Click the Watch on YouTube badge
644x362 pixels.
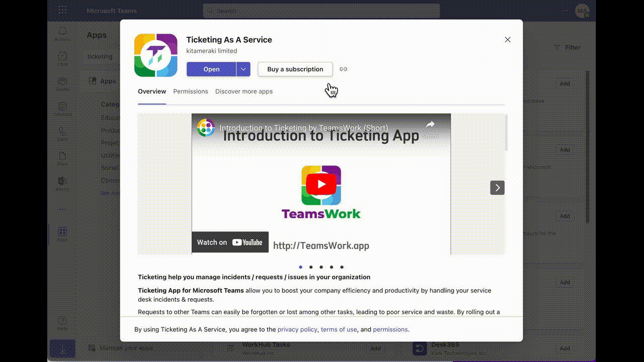[230, 242]
